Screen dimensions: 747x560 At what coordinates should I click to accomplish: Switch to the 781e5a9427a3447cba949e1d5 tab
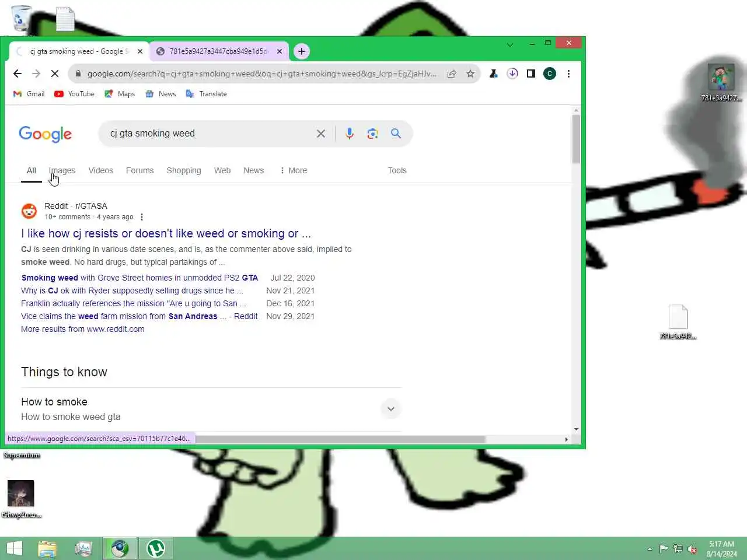click(x=219, y=51)
